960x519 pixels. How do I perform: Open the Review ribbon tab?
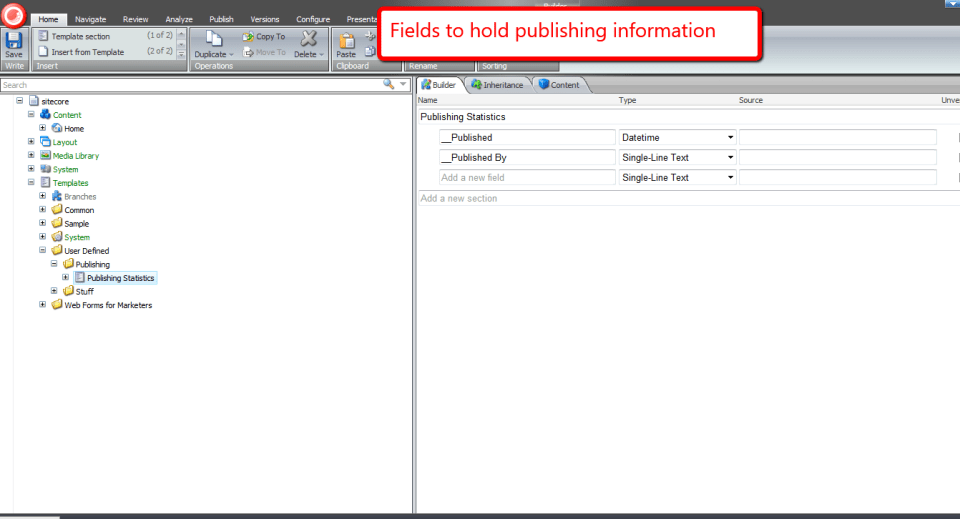(x=135, y=19)
